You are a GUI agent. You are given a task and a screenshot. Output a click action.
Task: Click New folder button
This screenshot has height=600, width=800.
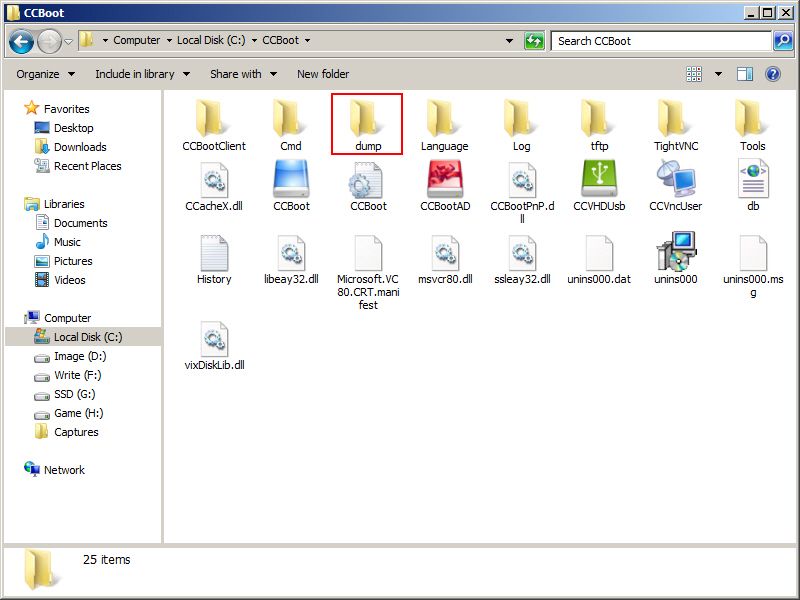(x=323, y=74)
